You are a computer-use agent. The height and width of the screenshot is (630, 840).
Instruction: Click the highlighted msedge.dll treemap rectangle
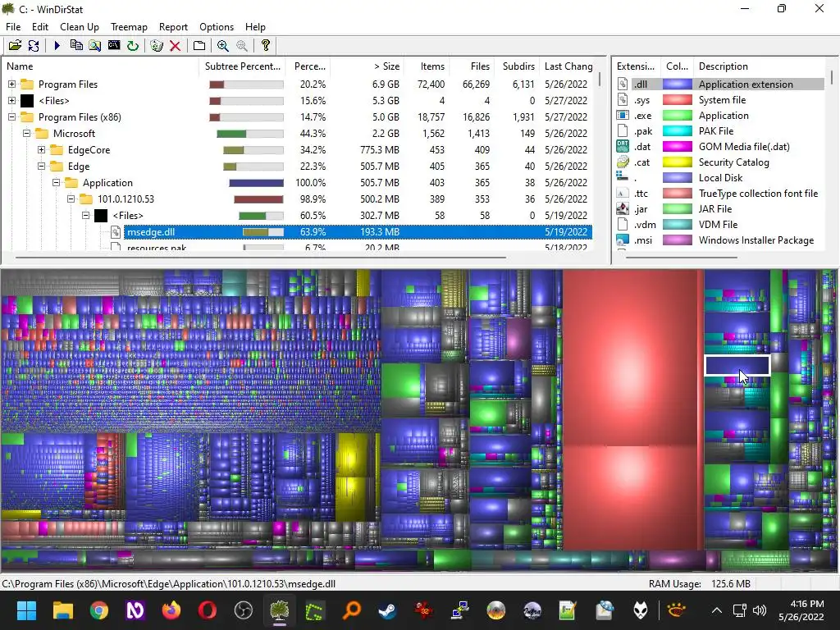click(x=737, y=365)
